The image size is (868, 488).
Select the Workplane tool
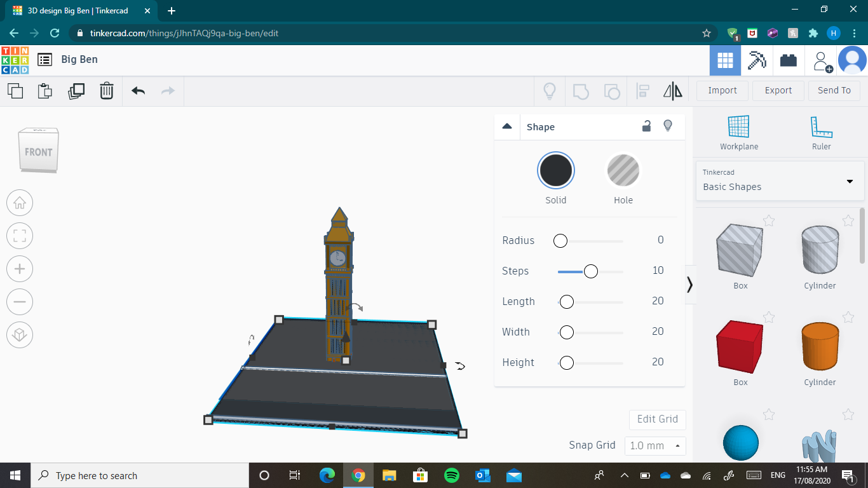(x=739, y=133)
